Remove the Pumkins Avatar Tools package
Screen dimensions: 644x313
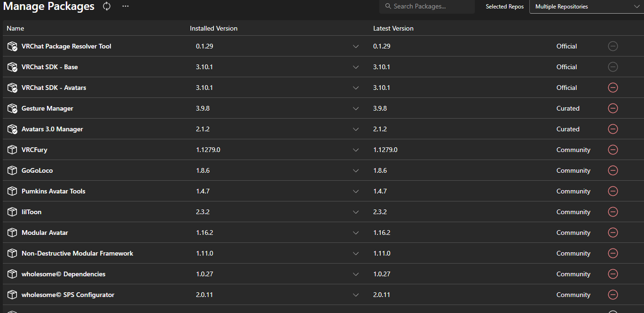tap(613, 191)
